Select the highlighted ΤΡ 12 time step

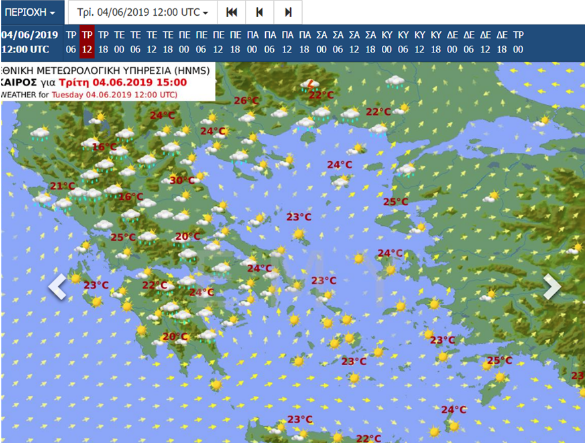[x=87, y=42]
